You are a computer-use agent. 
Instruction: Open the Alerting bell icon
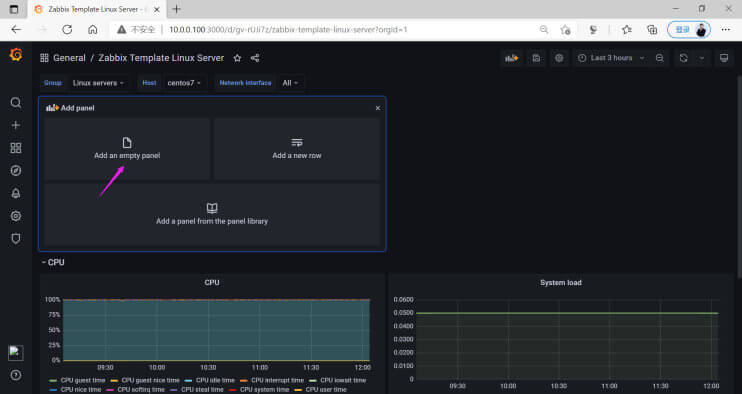[x=16, y=193]
